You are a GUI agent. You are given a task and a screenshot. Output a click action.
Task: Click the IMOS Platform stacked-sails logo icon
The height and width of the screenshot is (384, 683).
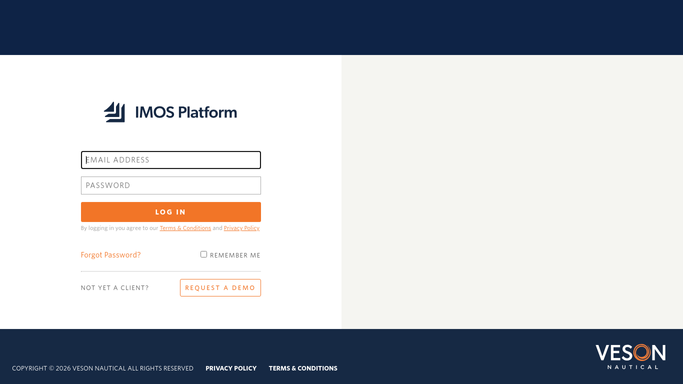tap(115, 112)
